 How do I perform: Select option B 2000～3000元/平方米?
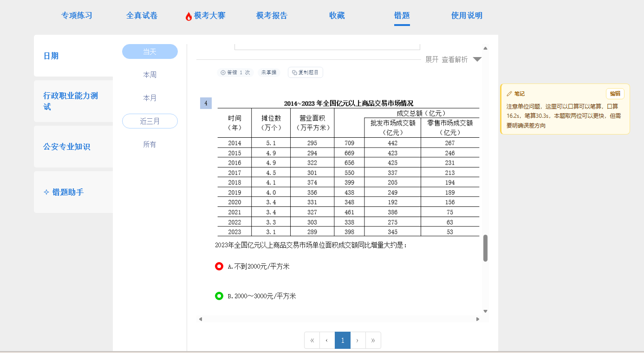pos(219,296)
